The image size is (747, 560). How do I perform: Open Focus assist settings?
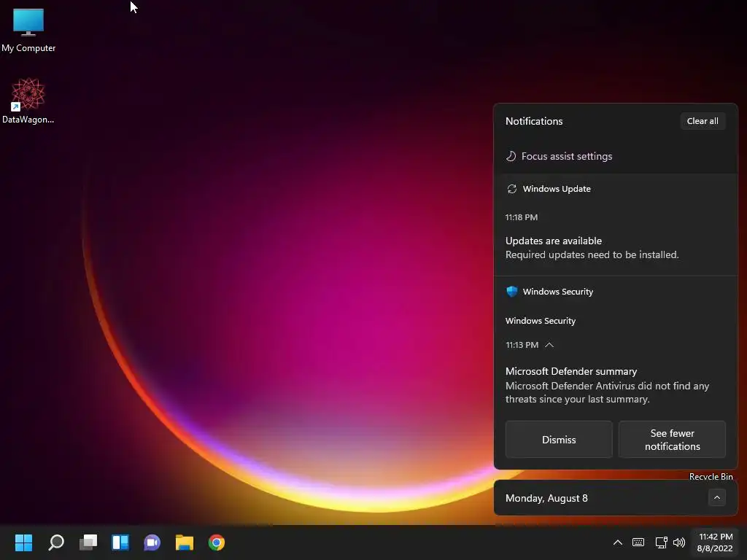(566, 156)
